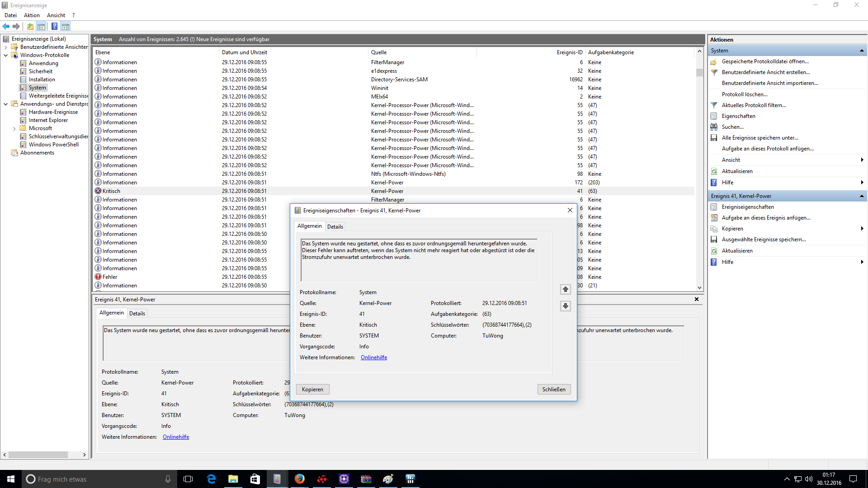Image resolution: width=868 pixels, height=488 pixels.
Task: Click the Kopieren button in dialog
Action: 312,389
